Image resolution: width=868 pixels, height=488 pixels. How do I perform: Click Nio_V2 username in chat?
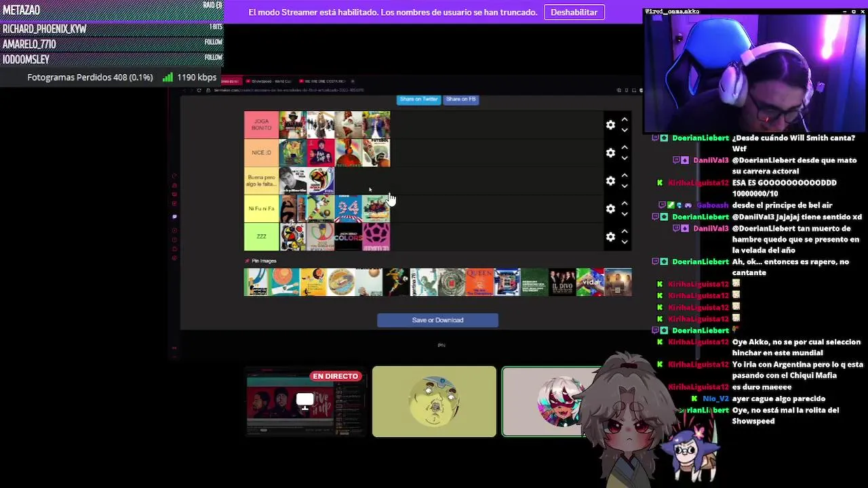(x=716, y=399)
